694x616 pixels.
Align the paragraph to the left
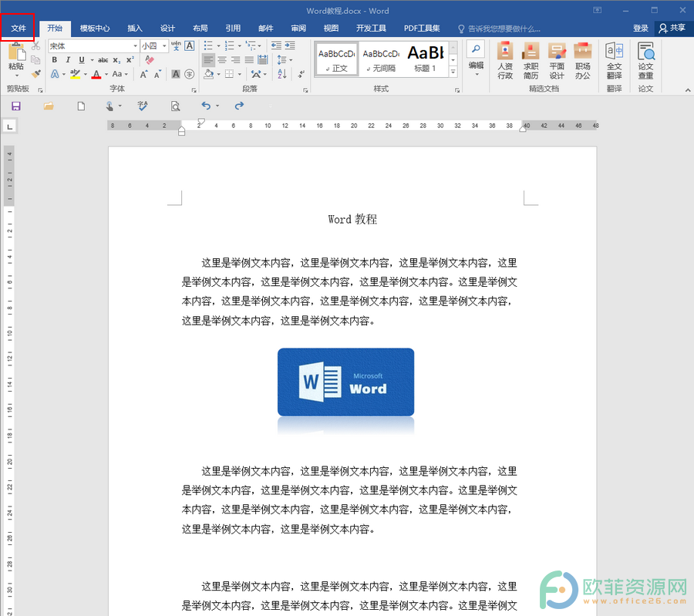click(x=208, y=59)
